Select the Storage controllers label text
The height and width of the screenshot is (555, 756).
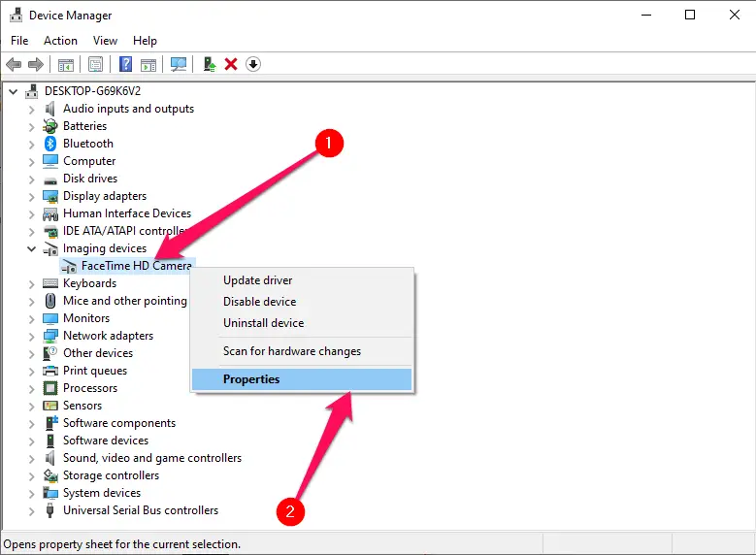coord(111,475)
